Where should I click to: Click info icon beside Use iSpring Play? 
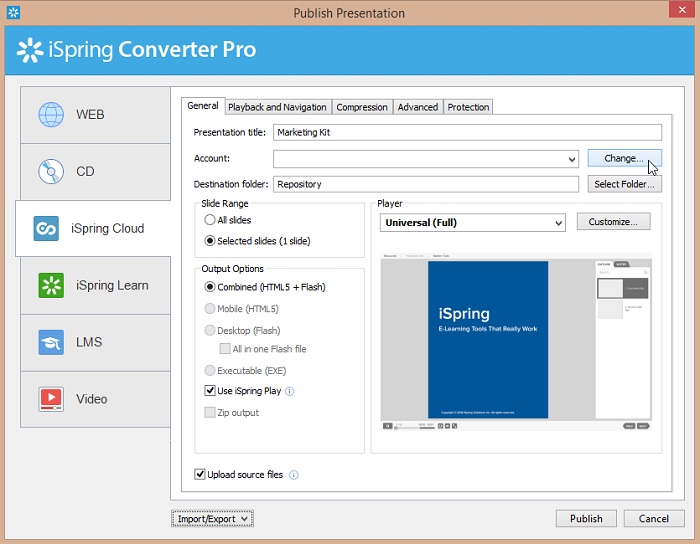pyautogui.click(x=290, y=391)
